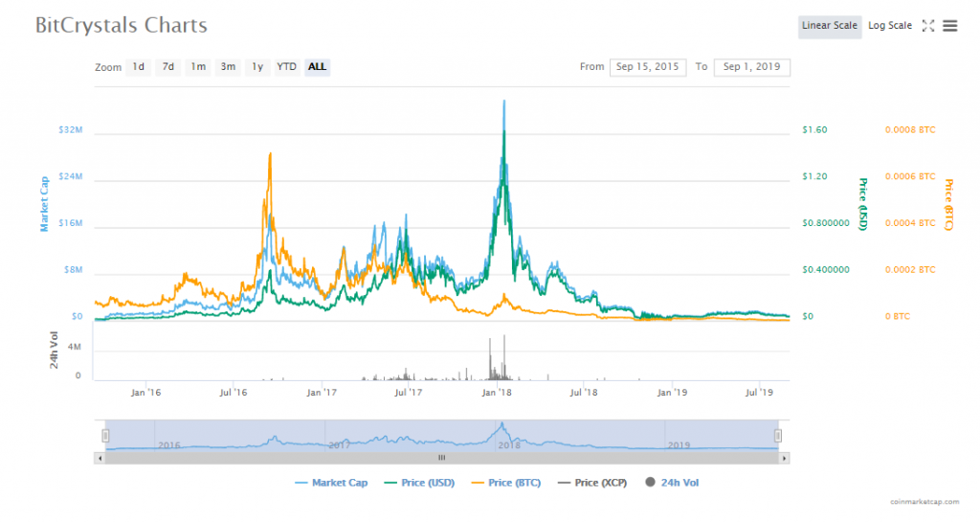Hide Price (USD) series in legend
The image size is (980, 522).
coord(419,483)
